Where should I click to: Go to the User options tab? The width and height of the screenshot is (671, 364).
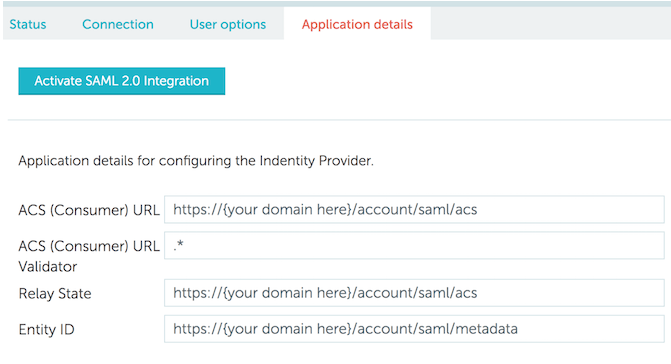228,24
